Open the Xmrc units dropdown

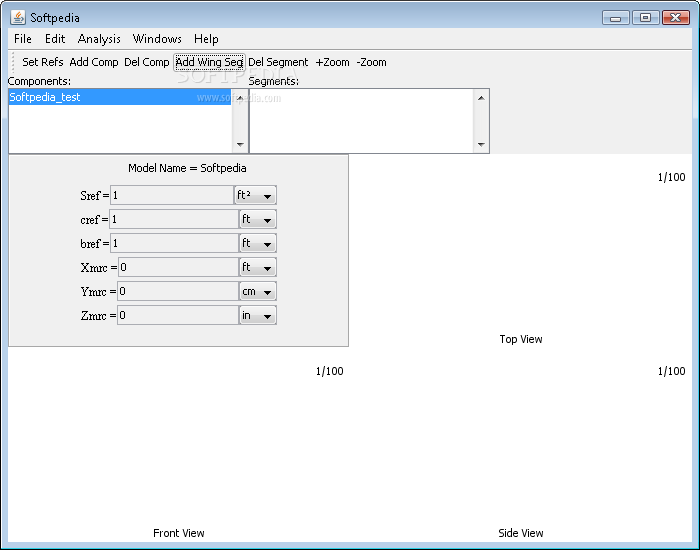pyautogui.click(x=258, y=267)
